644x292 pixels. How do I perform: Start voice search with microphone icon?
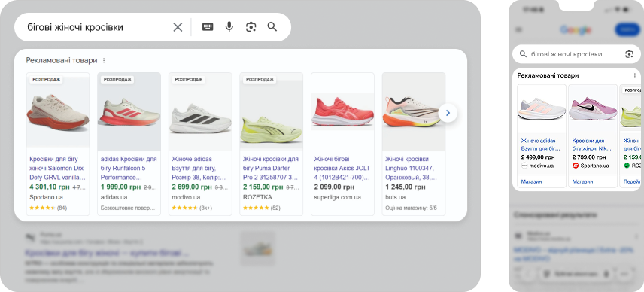click(x=229, y=27)
